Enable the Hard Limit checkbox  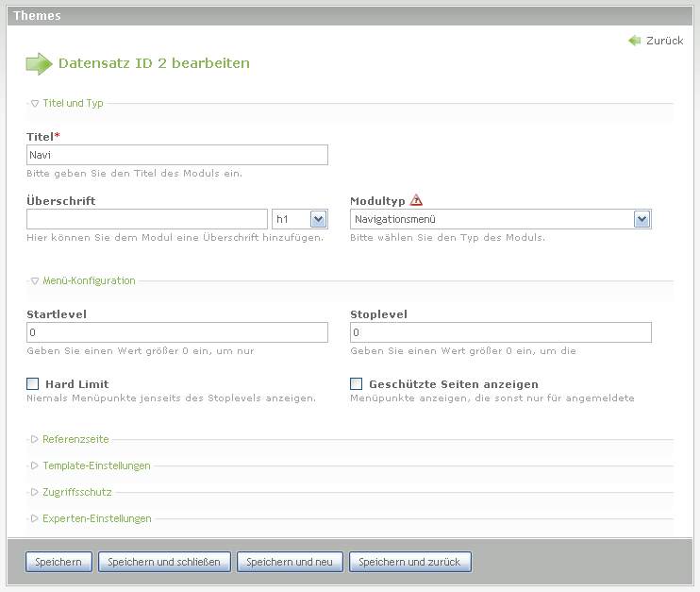33,384
